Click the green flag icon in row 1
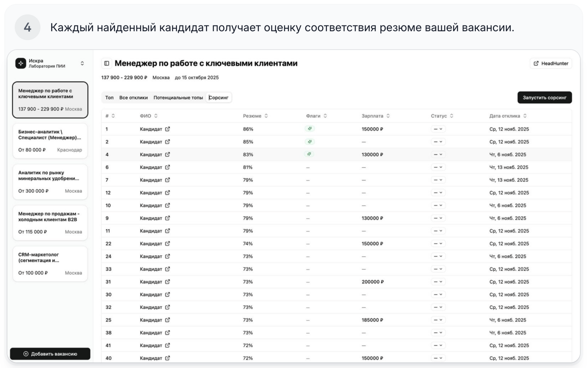 point(310,129)
